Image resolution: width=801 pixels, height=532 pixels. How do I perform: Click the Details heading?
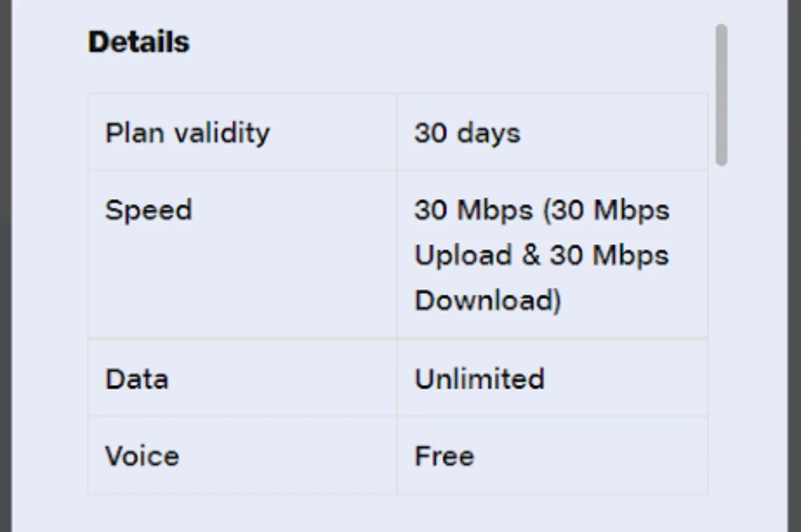click(x=138, y=42)
